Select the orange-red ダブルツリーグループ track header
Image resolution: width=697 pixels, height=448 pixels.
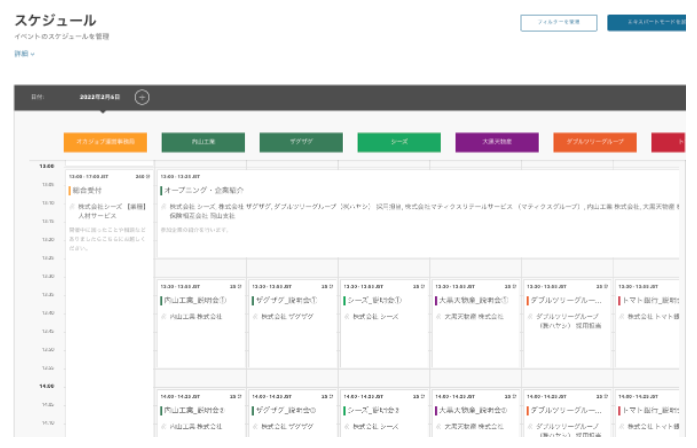point(595,142)
